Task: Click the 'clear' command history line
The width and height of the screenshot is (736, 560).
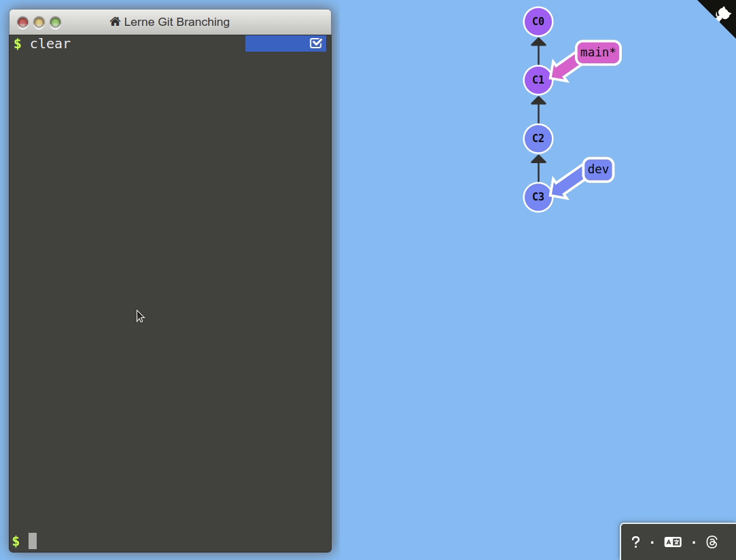Action: 50,43
